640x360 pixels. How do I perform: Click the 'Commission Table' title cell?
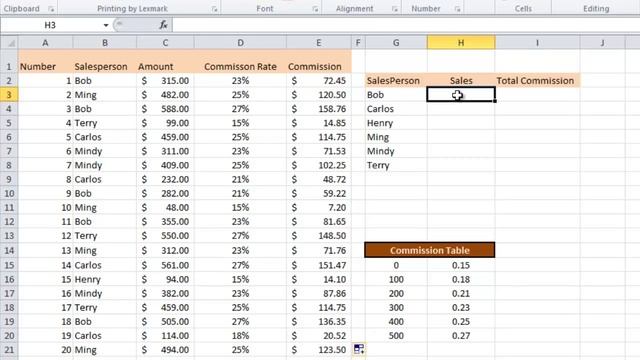[x=430, y=250]
